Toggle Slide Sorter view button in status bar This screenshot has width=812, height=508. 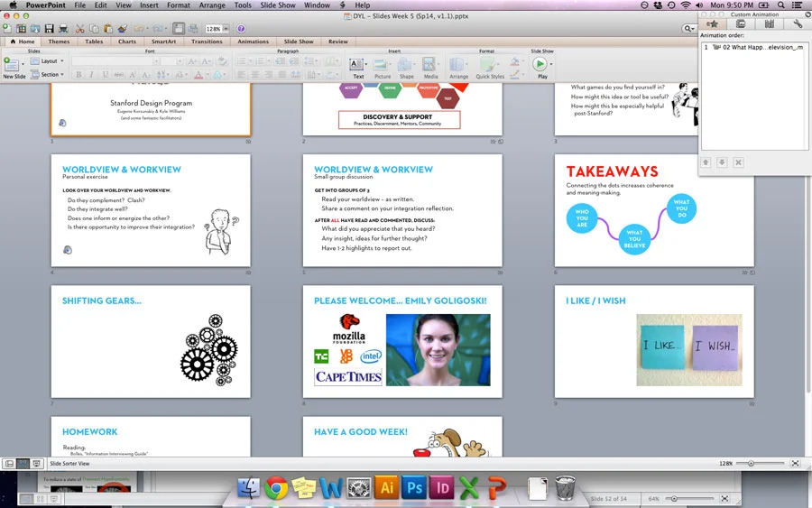[x=23, y=464]
